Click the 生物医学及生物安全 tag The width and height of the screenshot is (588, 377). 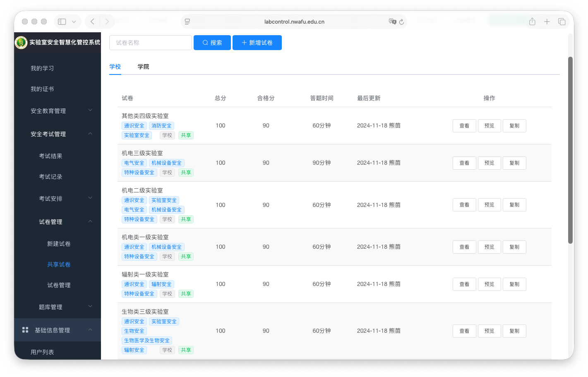tap(147, 341)
